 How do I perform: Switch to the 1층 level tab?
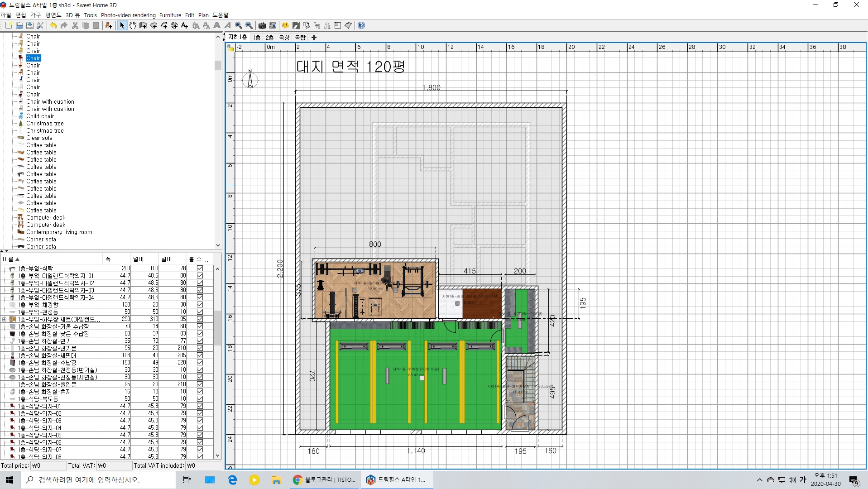pos(257,38)
